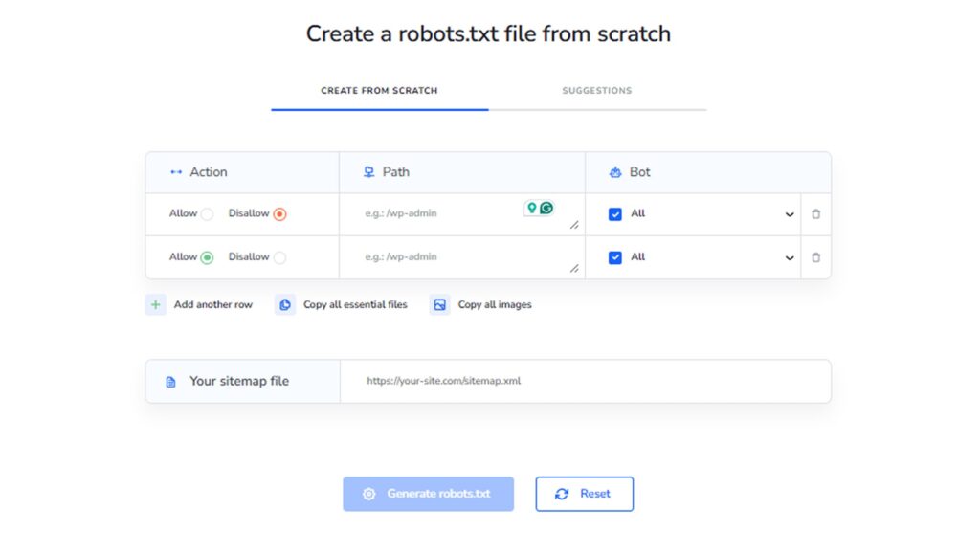Click the Copy all essential files icon
980x555 pixels.
coord(285,305)
